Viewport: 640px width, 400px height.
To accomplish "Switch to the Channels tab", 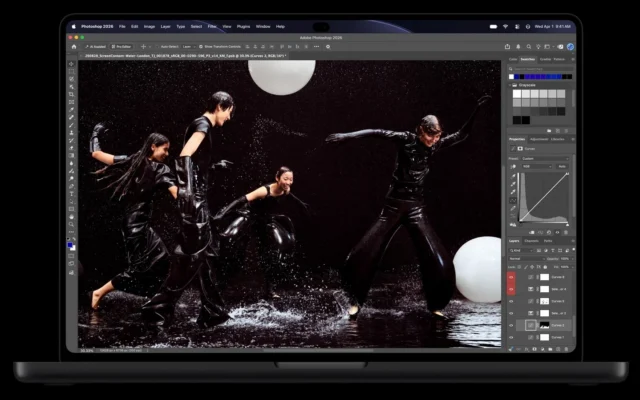I will [531, 241].
